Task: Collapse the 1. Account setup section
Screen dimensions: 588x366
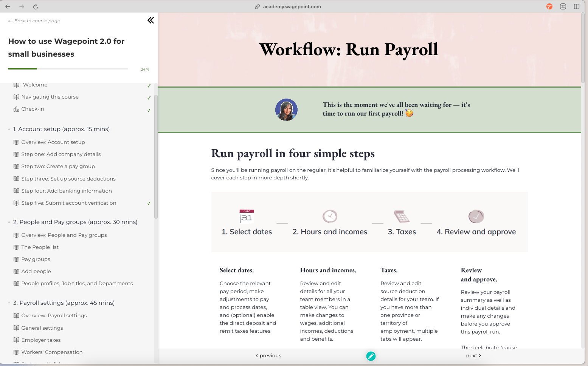Action: [9, 129]
